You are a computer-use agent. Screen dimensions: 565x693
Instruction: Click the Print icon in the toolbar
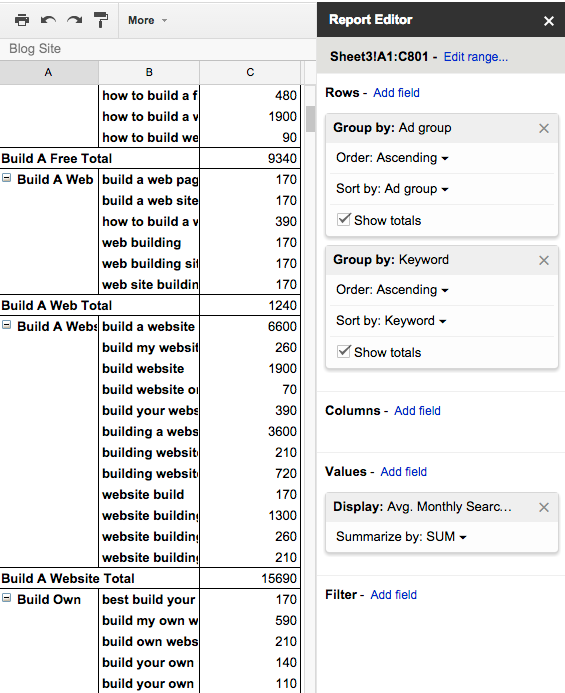point(22,20)
